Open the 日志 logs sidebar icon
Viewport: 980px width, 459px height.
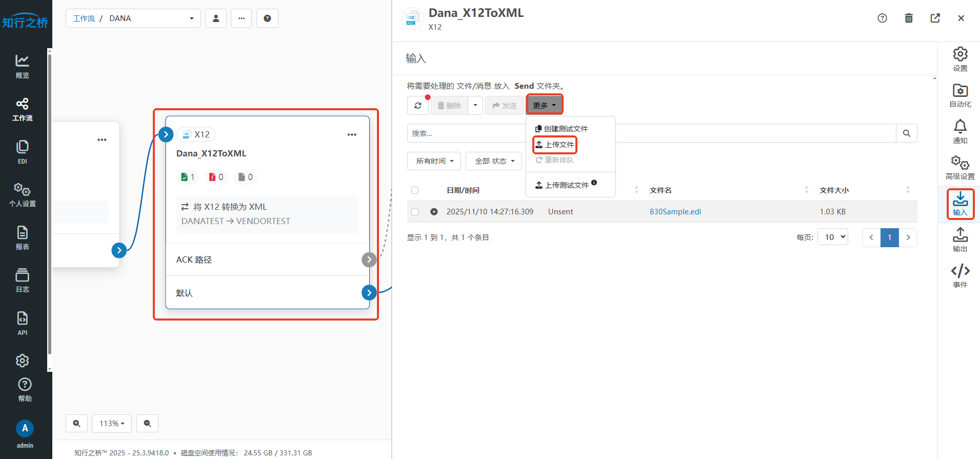22,280
